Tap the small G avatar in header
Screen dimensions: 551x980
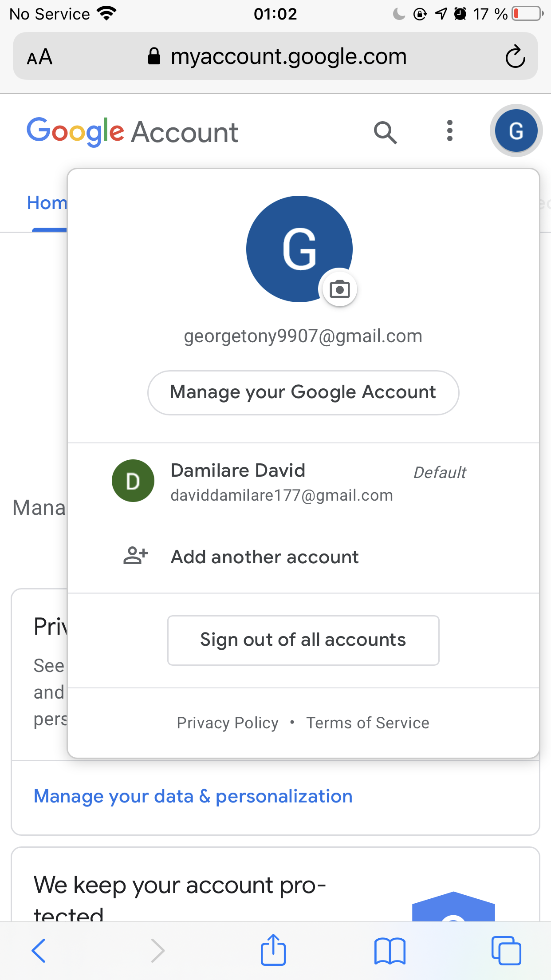point(516,131)
